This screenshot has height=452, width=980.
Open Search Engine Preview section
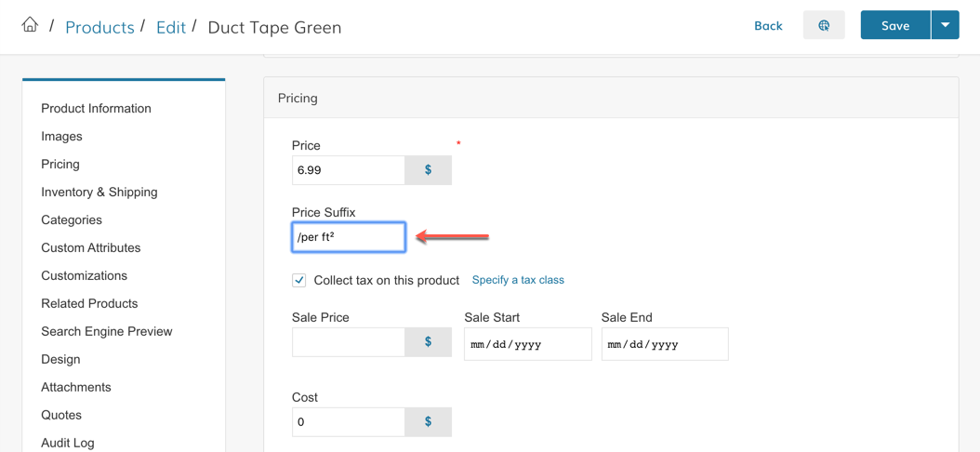click(107, 331)
